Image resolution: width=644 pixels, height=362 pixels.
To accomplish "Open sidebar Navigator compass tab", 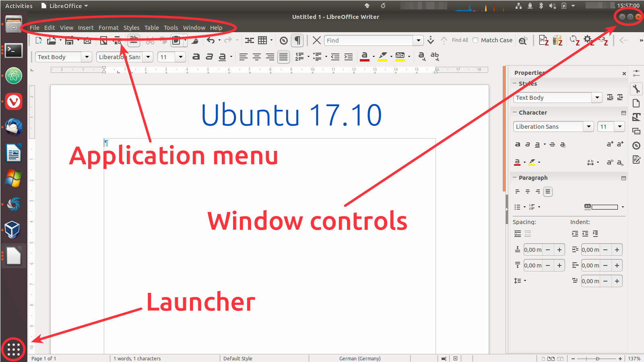I will [636, 146].
